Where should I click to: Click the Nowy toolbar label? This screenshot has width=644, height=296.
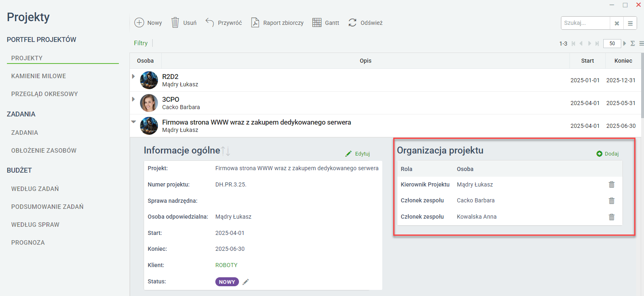click(x=155, y=23)
